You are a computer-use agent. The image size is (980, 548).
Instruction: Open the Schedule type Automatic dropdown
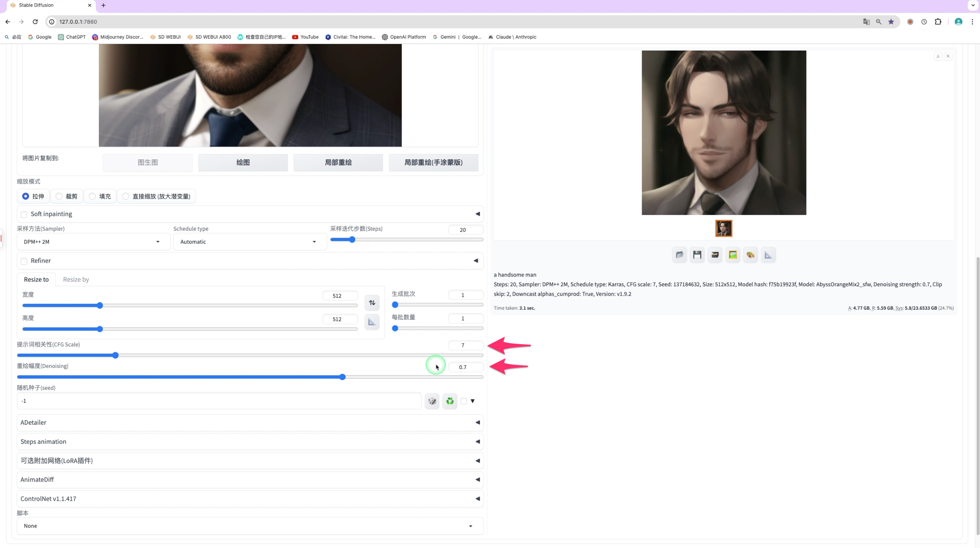[249, 242]
